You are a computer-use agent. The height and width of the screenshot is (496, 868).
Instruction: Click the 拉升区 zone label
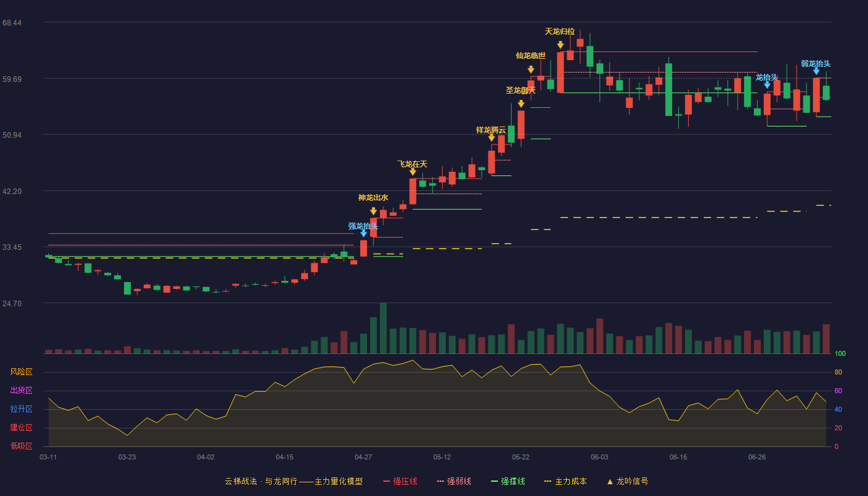[x=22, y=409]
